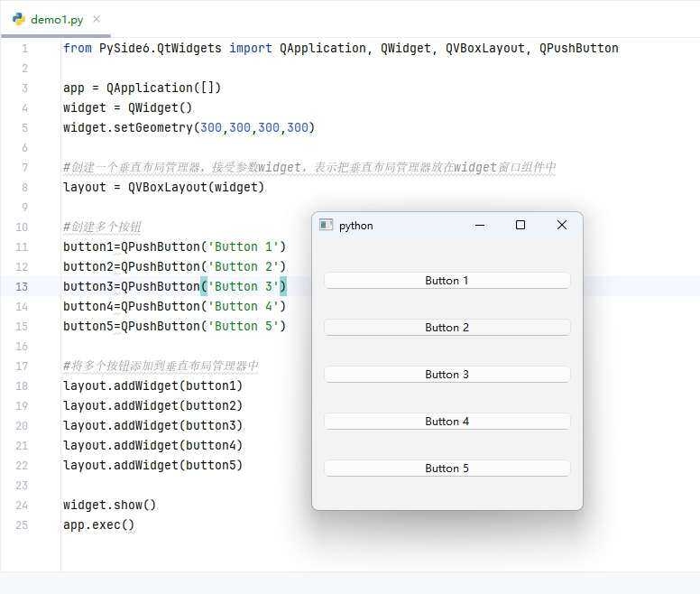Minimize the python window
This screenshot has width=700, height=594.
pyautogui.click(x=480, y=226)
